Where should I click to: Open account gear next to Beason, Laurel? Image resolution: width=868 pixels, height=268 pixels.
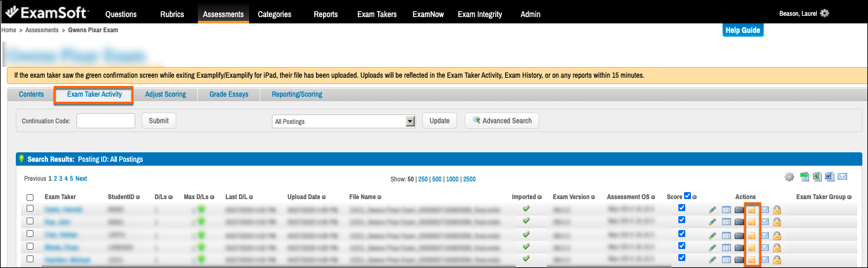click(824, 13)
